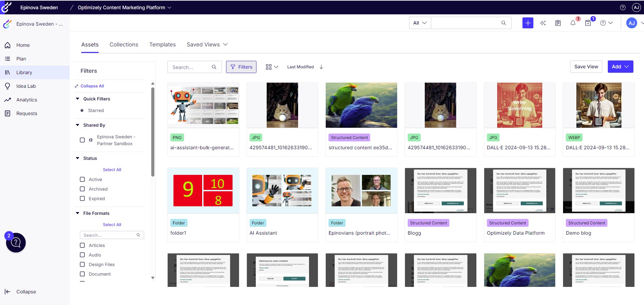
Task: Click the sort direction arrow next to Last Modified
Action: [321, 67]
